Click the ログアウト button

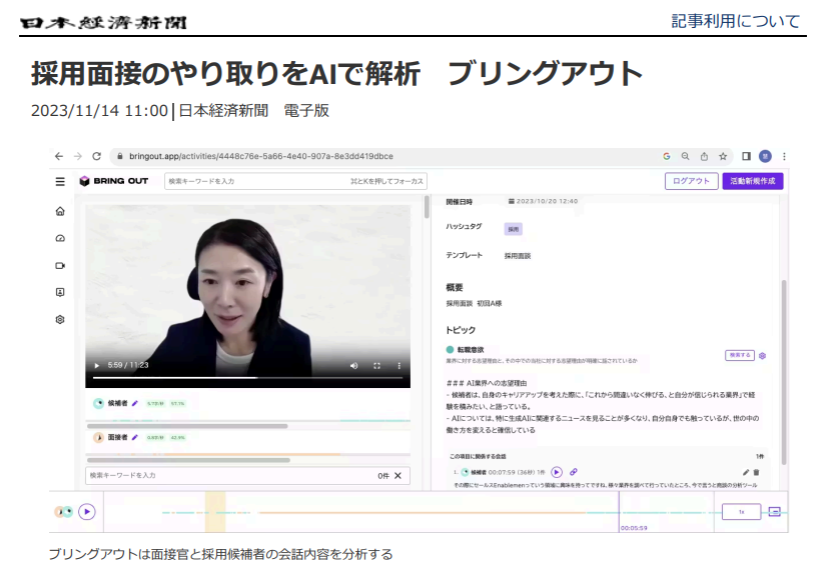point(692,181)
